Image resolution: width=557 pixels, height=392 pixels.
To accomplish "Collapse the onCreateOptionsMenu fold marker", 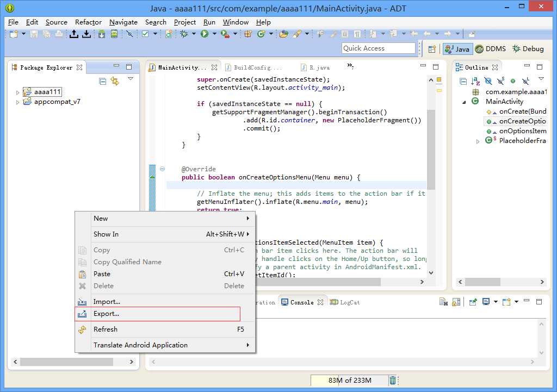I will coord(162,169).
